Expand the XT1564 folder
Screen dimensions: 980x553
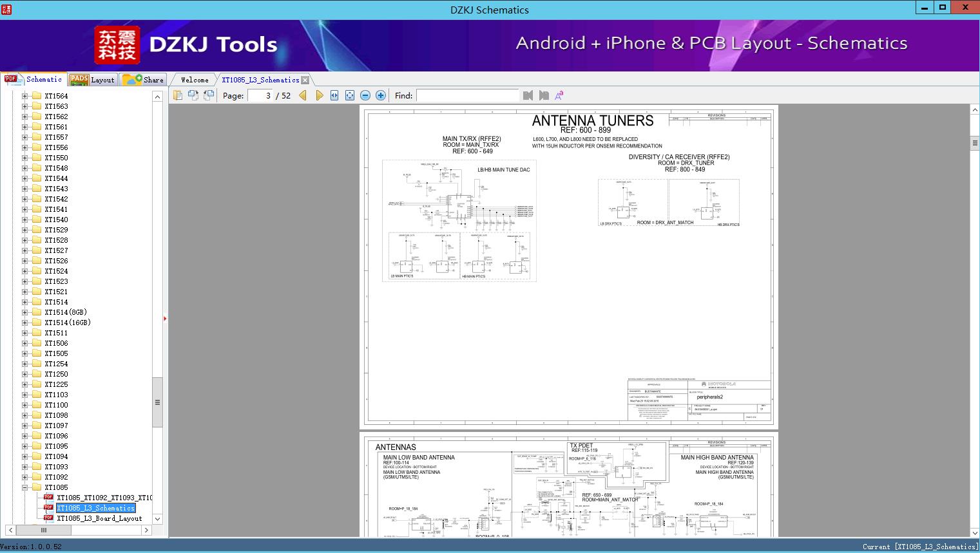pyautogui.click(x=25, y=96)
